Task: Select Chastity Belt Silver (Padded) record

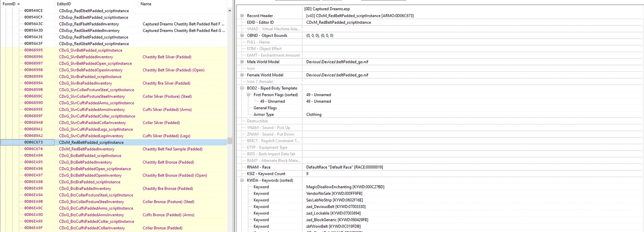Action: coord(114,57)
